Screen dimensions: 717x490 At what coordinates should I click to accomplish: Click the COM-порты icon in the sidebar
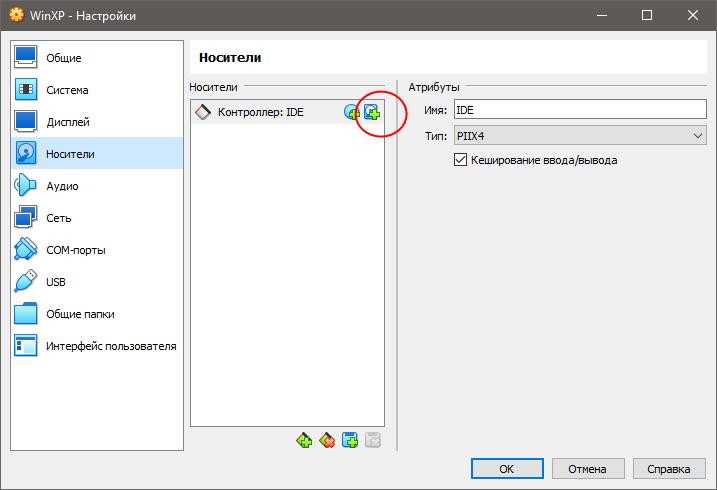[26, 250]
